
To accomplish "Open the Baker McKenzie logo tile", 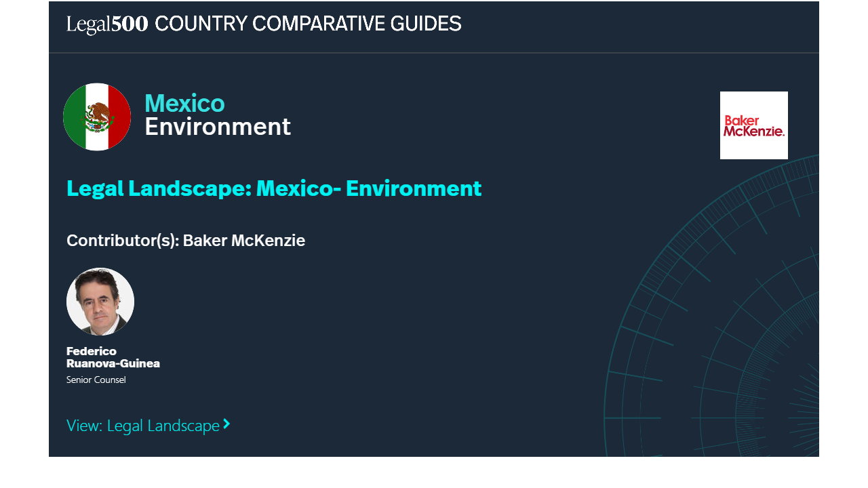I will click(x=753, y=125).
